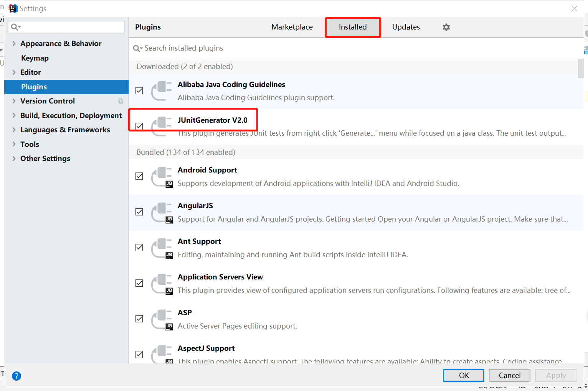Select Version Control in the settings tree
The image size is (588, 391).
point(48,101)
